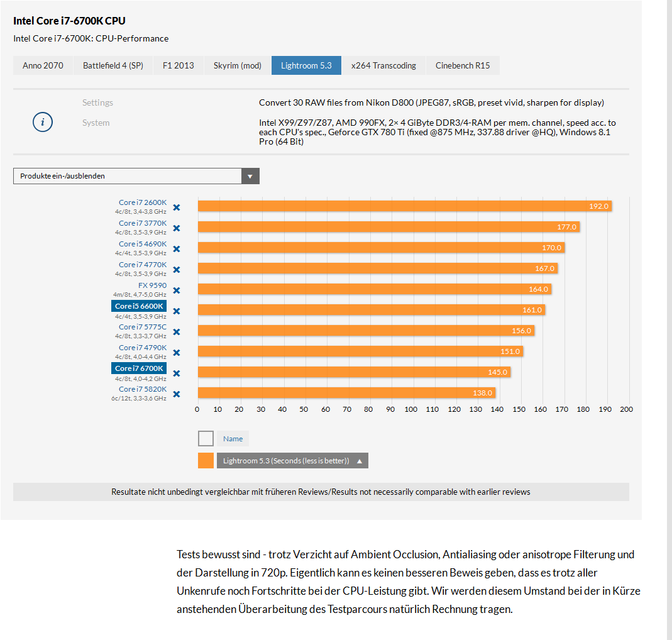Click the Name legend label
Screen dimensions: 672x640
[233, 439]
